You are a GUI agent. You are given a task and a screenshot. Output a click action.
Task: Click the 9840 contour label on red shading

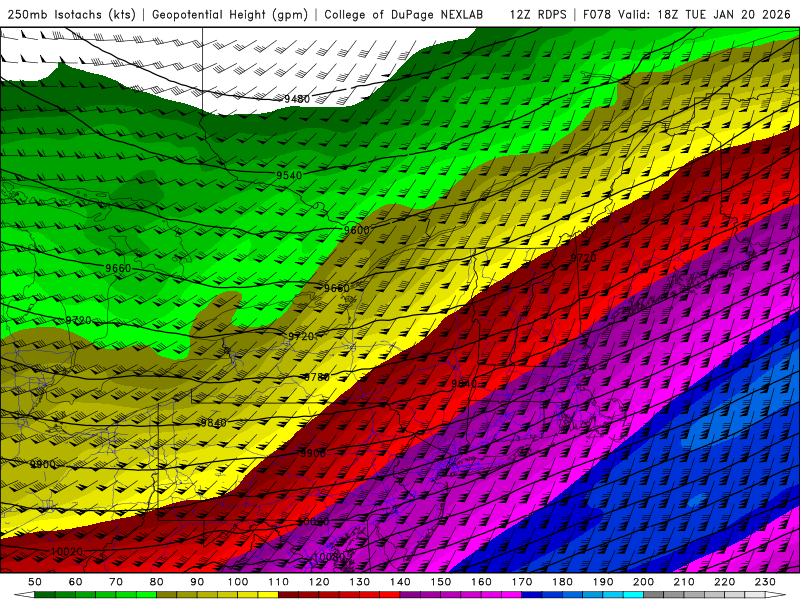tap(464, 383)
